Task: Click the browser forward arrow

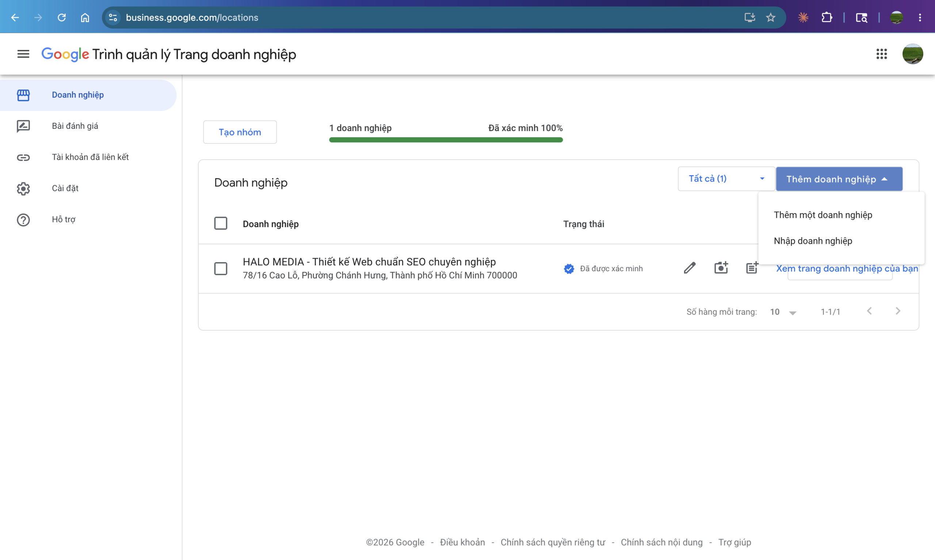Action: (x=38, y=18)
